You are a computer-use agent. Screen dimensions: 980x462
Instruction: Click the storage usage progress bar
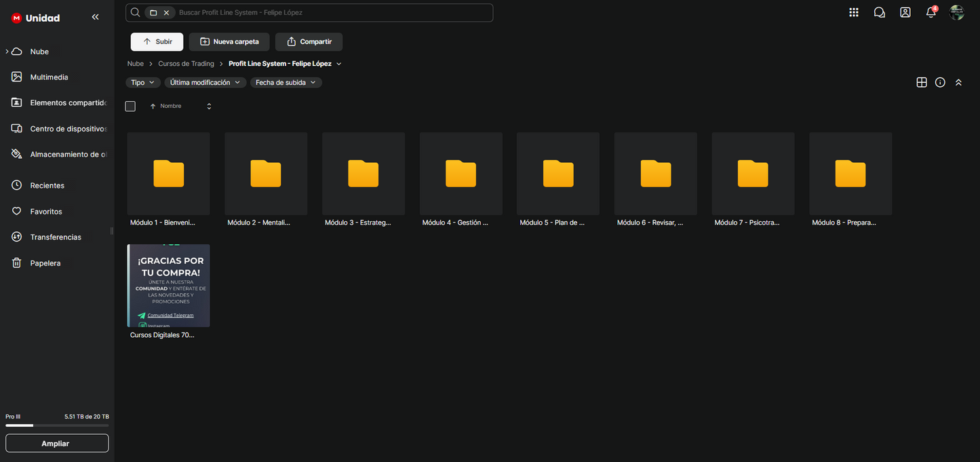[56, 425]
